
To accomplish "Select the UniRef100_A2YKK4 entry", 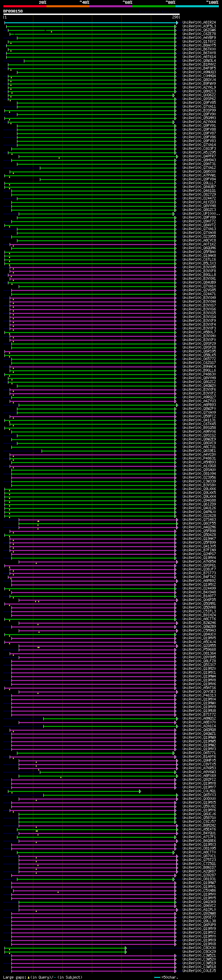I will point(199,122).
